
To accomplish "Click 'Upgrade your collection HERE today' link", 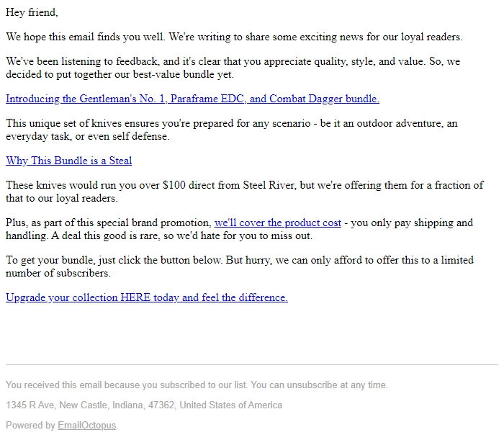I will 147,297.
